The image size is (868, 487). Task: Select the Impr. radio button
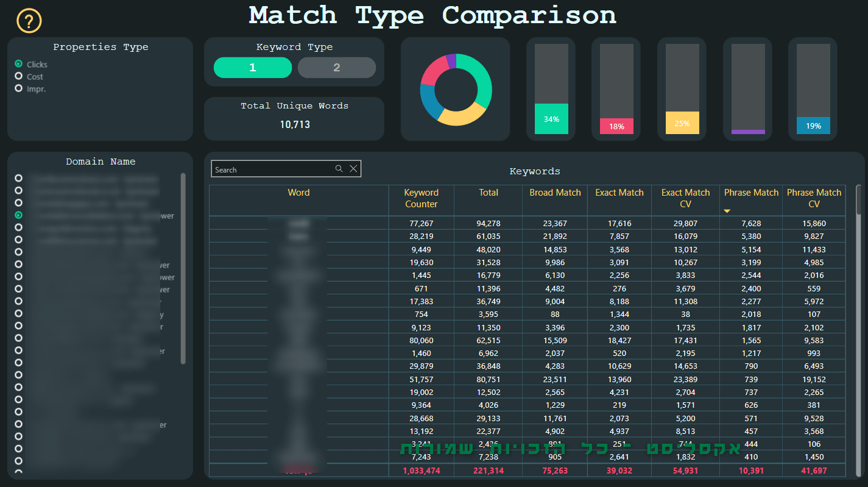pyautogui.click(x=19, y=88)
